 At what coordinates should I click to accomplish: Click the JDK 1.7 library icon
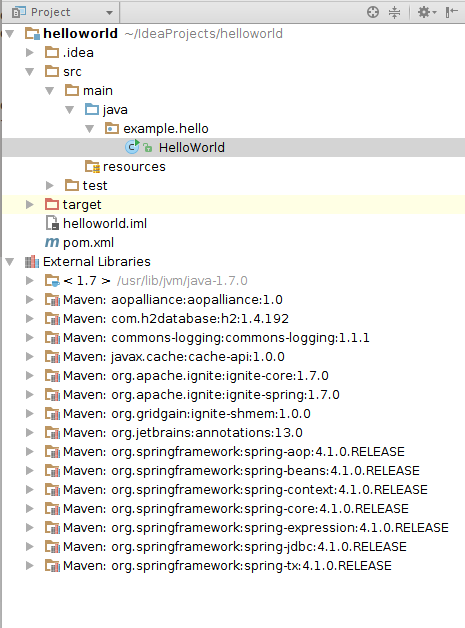52,281
